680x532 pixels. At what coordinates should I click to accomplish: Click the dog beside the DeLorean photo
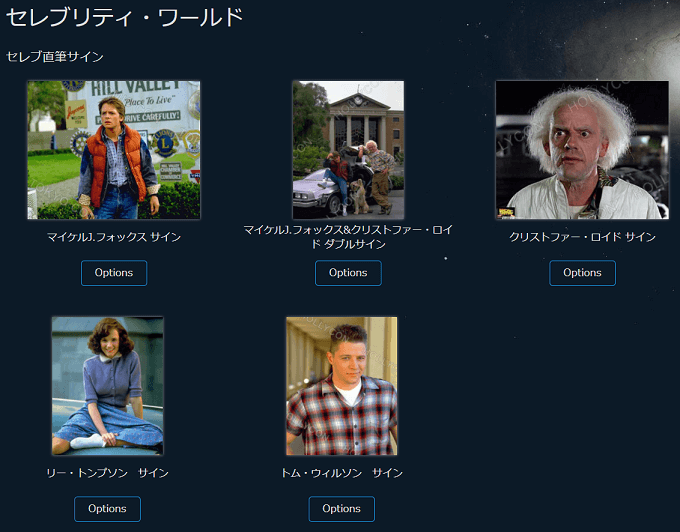(359, 196)
